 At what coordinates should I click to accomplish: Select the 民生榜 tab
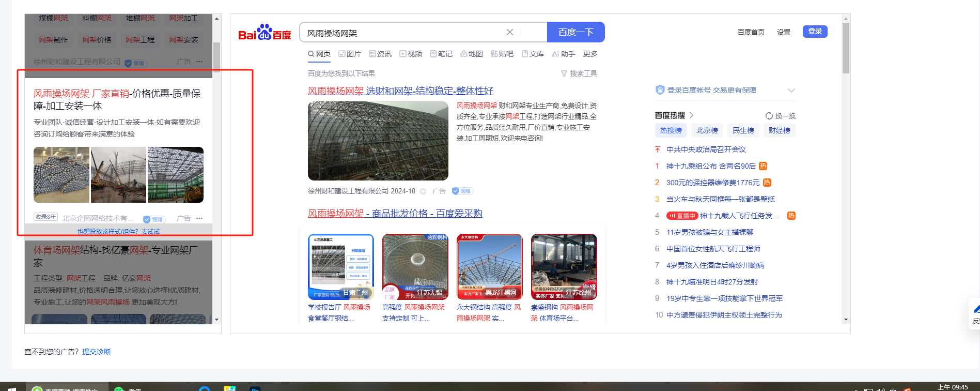[x=743, y=130]
